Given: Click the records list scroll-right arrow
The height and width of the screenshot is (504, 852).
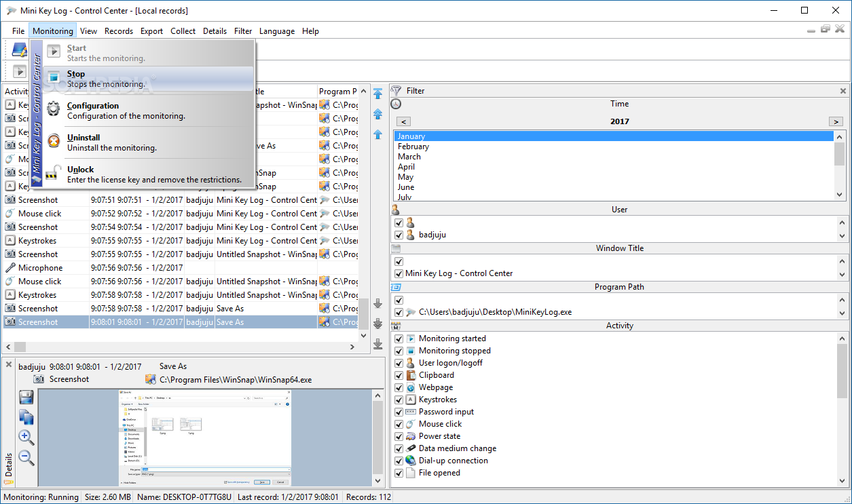Looking at the screenshot, I should pos(352,347).
